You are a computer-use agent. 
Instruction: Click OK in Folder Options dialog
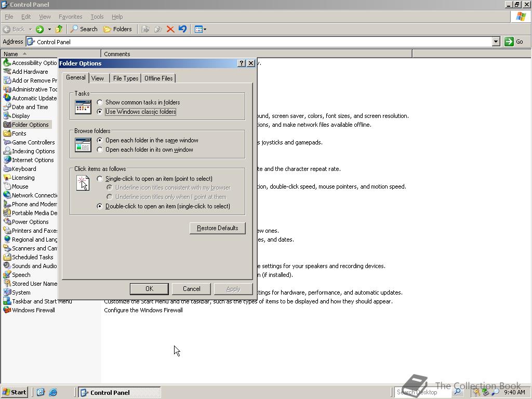(149, 289)
